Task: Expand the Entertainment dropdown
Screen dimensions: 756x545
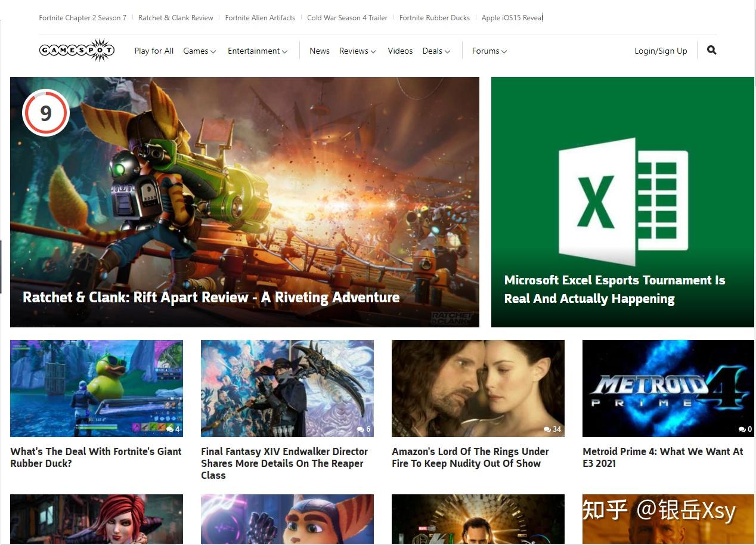Action: pos(257,51)
